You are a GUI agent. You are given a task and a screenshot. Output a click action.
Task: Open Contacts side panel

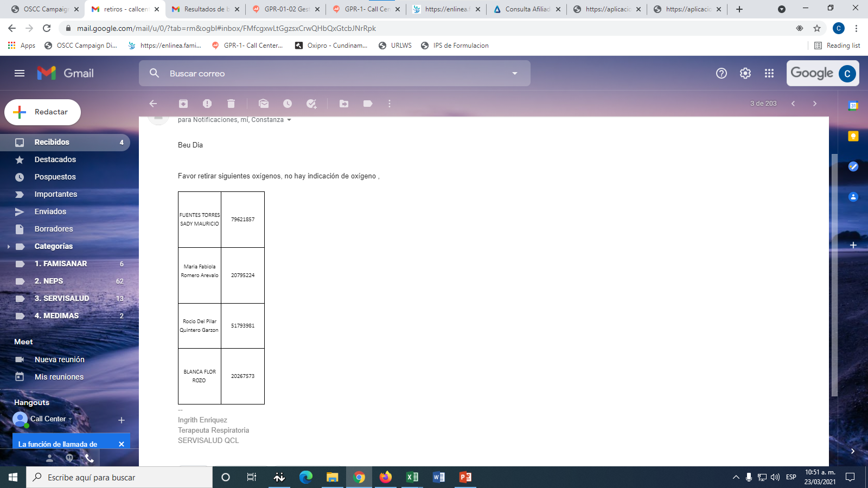(x=853, y=197)
